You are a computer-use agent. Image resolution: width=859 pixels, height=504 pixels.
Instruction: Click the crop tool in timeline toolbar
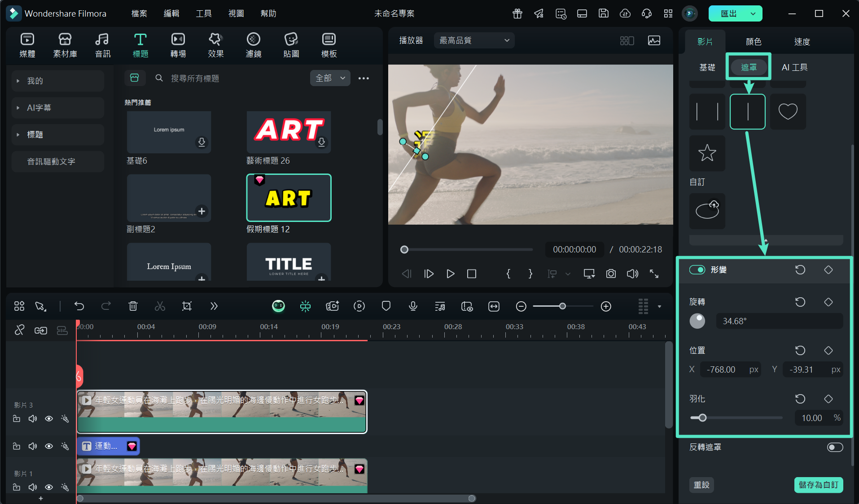click(x=187, y=306)
